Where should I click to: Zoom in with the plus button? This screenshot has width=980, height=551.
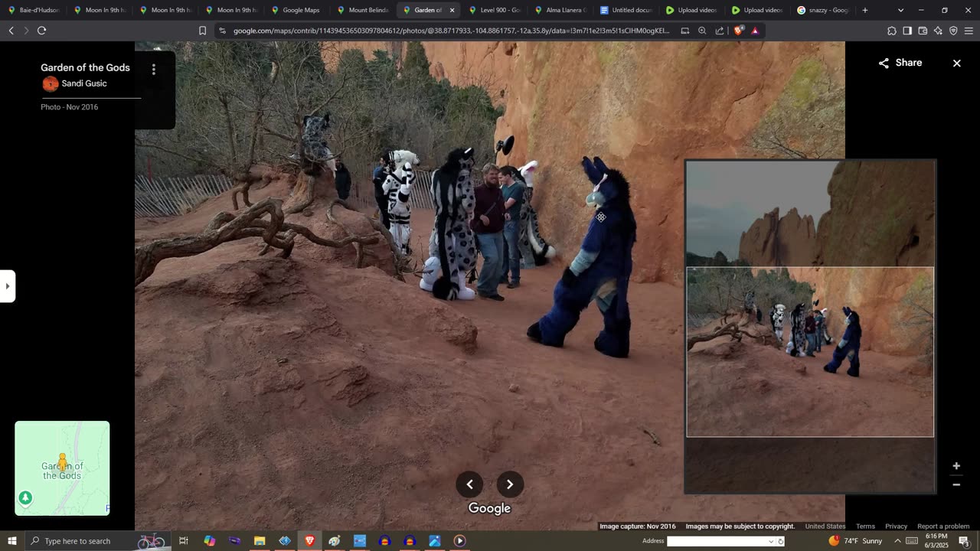tap(956, 466)
